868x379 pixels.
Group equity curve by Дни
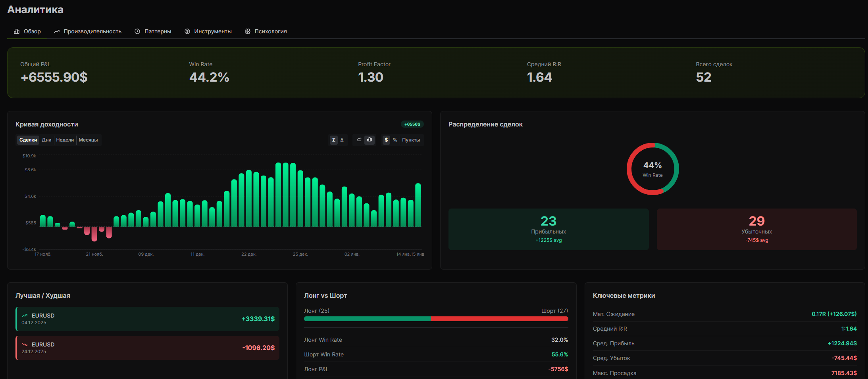(x=46, y=140)
